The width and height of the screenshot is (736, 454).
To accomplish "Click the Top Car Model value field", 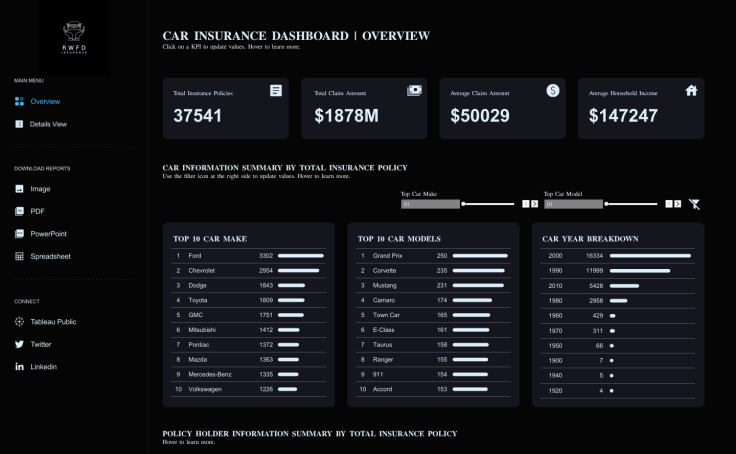I will click(x=573, y=204).
